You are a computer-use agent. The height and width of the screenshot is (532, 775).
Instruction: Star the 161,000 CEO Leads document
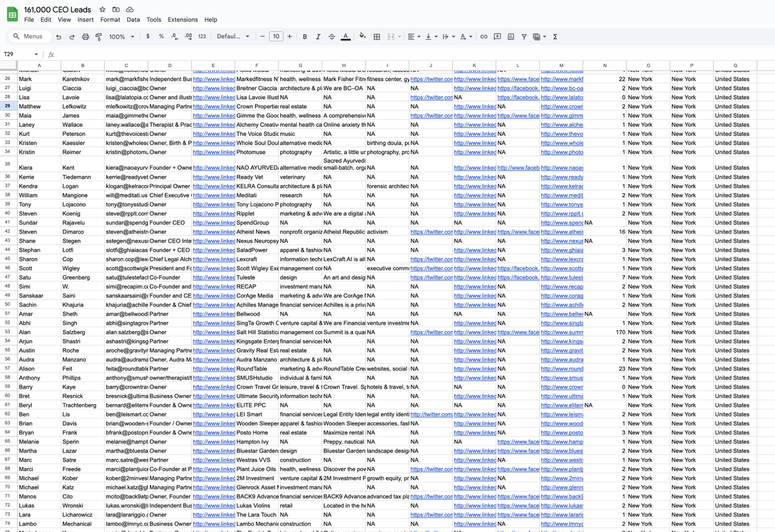(103, 10)
